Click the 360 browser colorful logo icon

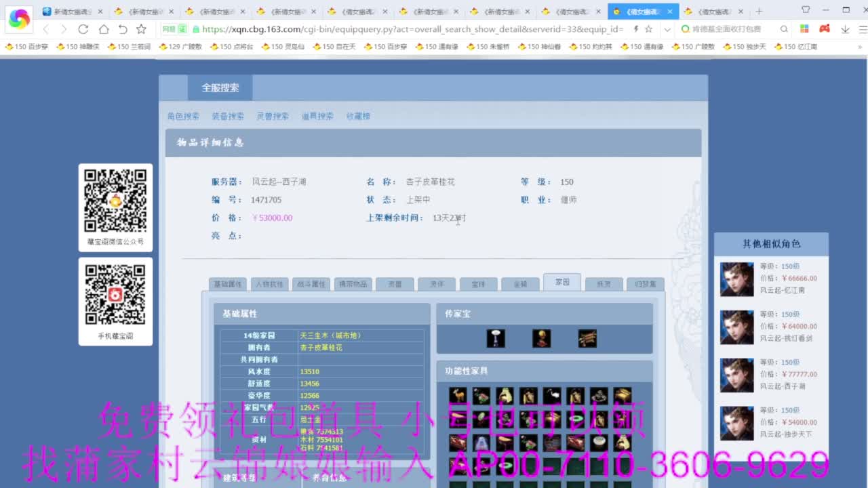pyautogui.click(x=18, y=18)
